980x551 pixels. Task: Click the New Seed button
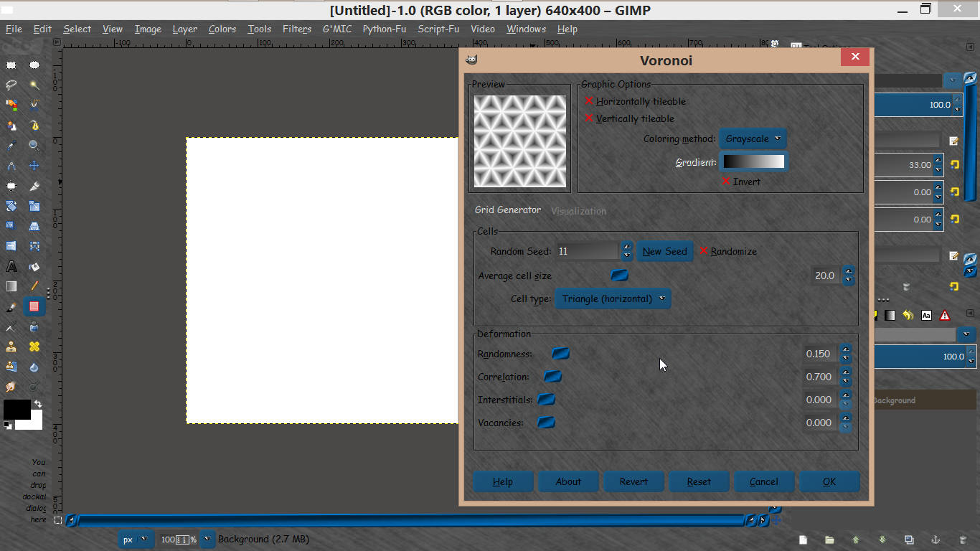click(665, 251)
